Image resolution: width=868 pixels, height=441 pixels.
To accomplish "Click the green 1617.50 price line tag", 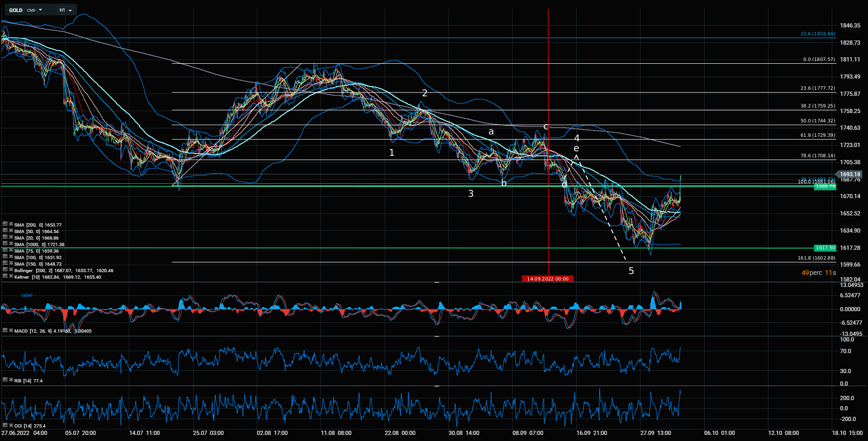I will pos(825,248).
